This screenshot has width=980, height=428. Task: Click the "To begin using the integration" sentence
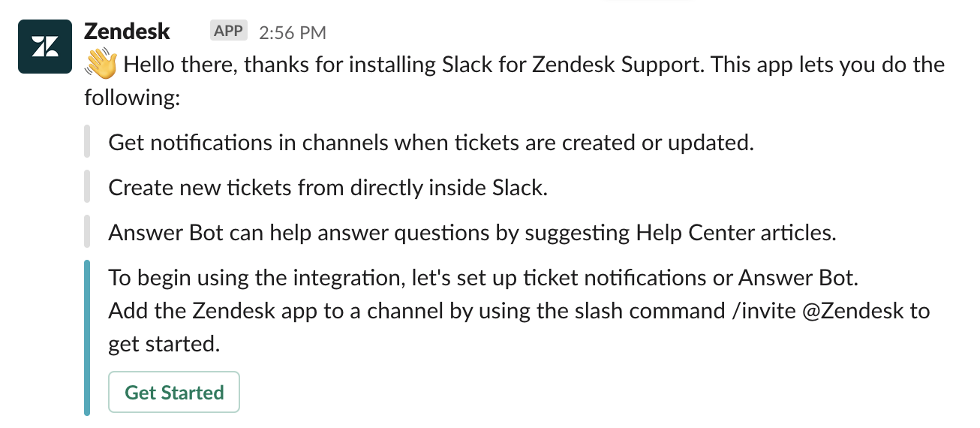click(x=482, y=278)
